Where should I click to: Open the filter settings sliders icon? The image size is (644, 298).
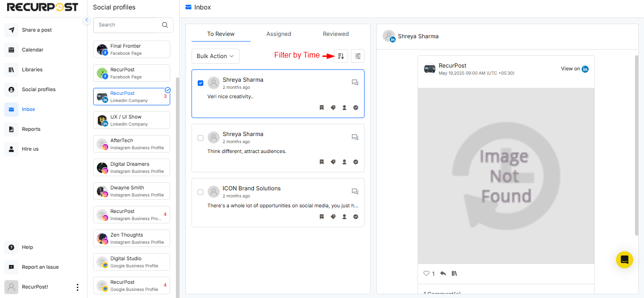coord(358,56)
